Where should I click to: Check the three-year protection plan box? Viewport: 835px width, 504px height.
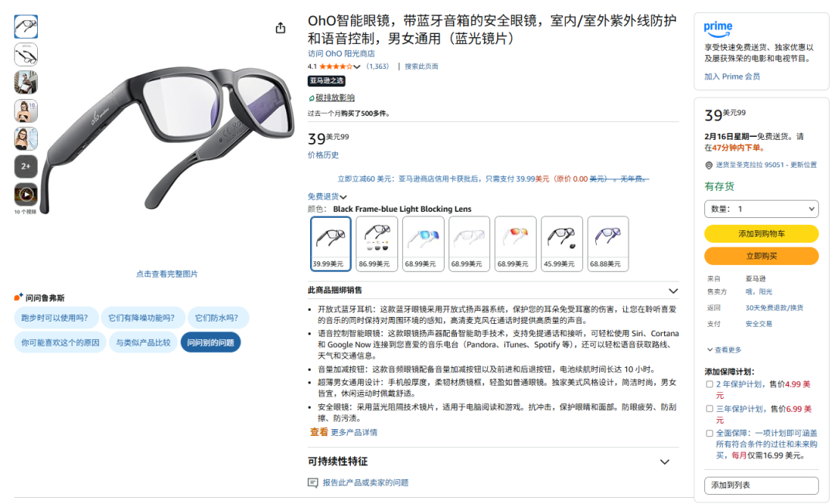(709, 409)
